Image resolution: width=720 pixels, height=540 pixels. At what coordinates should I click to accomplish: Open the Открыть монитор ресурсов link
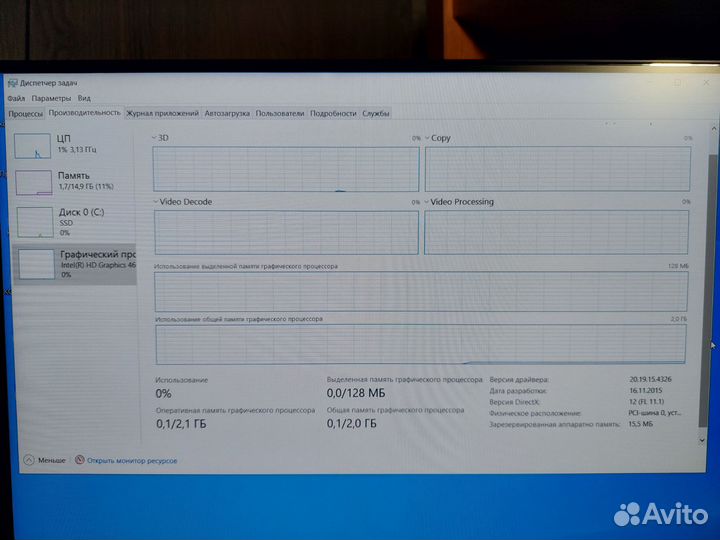click(x=132, y=460)
